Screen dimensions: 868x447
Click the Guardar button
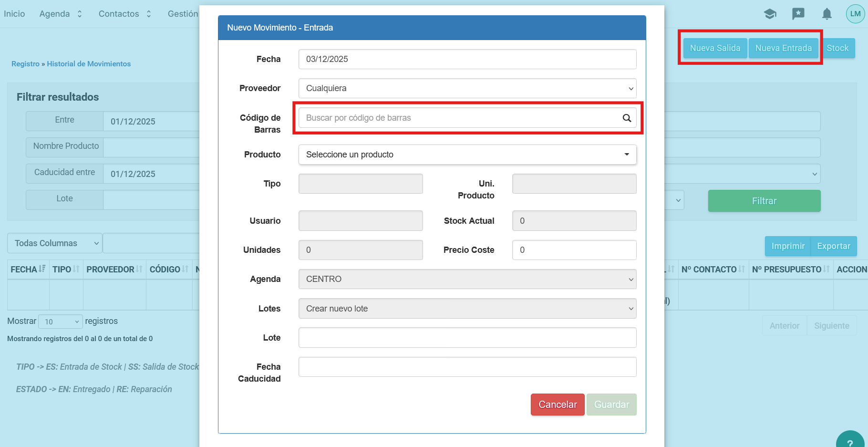click(611, 405)
